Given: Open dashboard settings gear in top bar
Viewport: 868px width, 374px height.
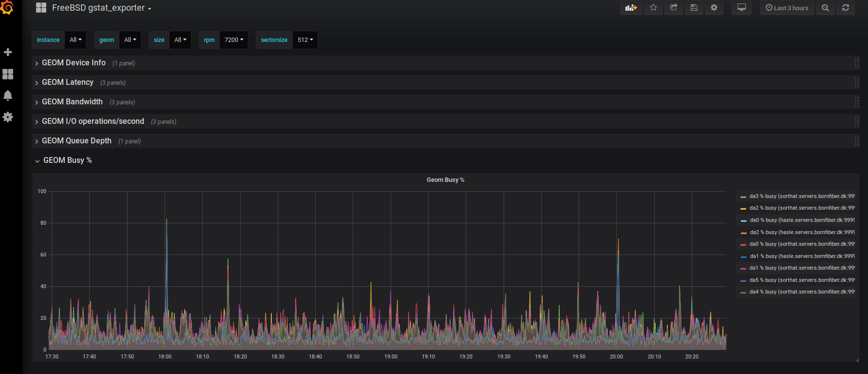Looking at the screenshot, I should [x=714, y=8].
